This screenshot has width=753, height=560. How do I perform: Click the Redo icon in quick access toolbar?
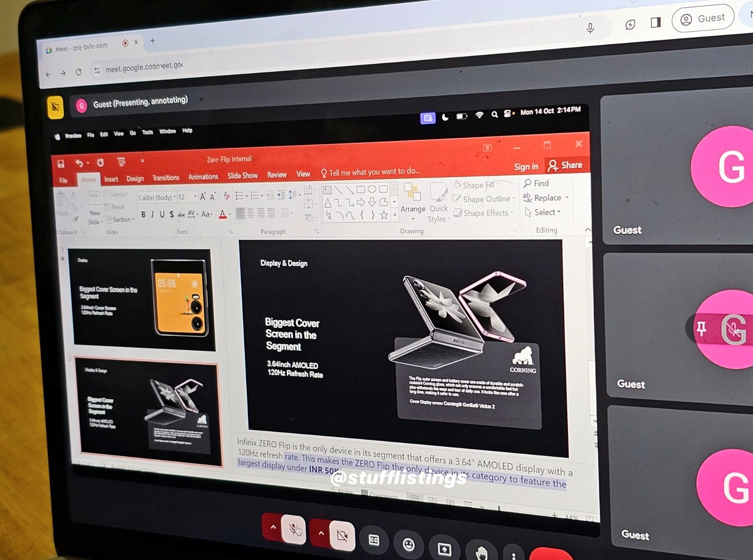click(x=101, y=163)
